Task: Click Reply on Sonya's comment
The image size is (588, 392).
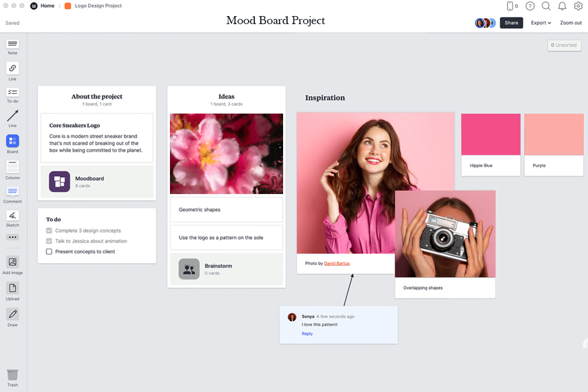Action: (x=307, y=333)
